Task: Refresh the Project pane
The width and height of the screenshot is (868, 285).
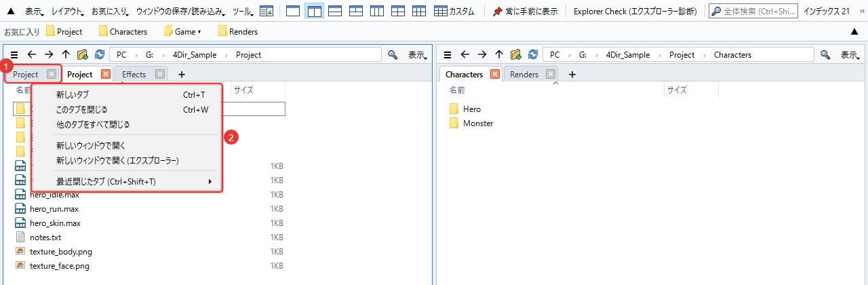Action: tap(100, 55)
